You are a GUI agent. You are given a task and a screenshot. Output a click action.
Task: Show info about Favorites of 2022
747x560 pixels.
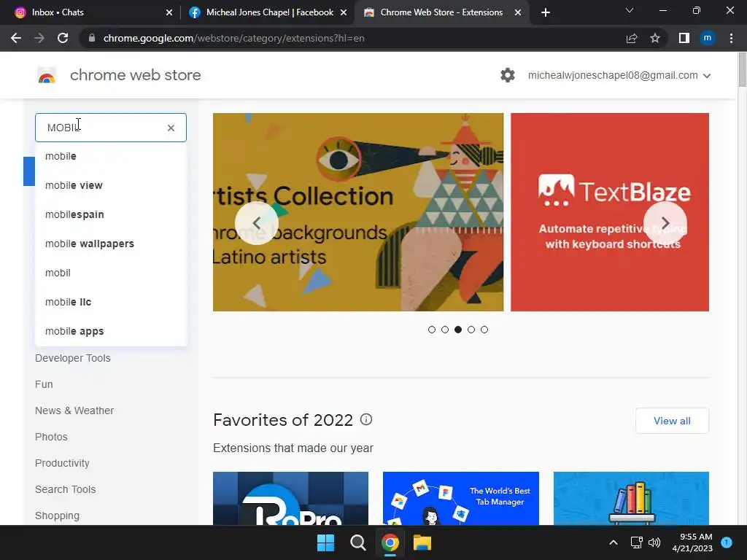[366, 419]
